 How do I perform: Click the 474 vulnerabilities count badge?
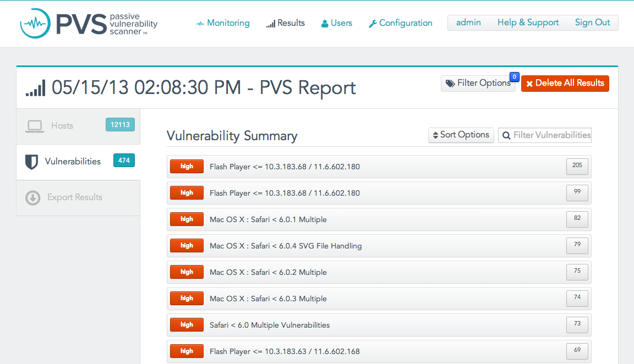(x=124, y=161)
